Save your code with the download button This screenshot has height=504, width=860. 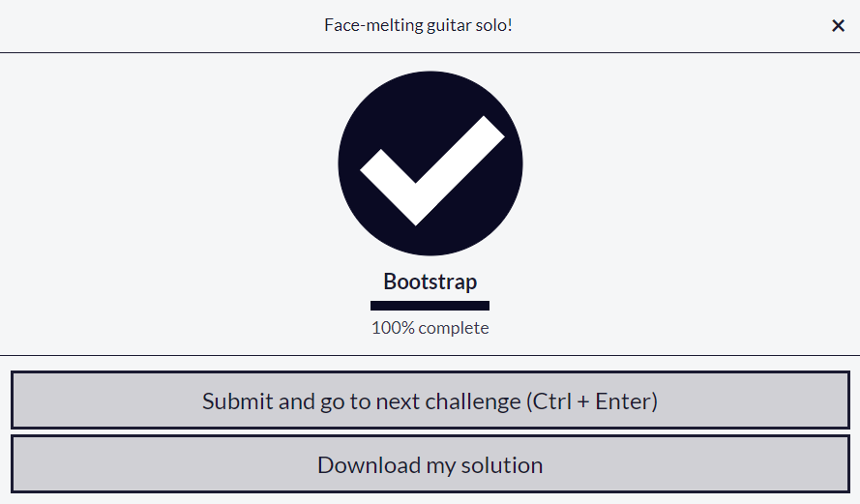pos(430,464)
